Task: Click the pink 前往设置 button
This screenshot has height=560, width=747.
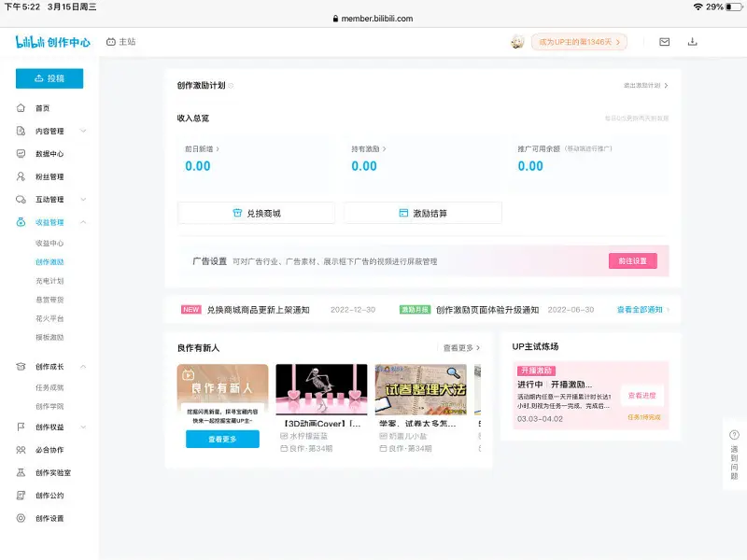Action: coord(633,261)
